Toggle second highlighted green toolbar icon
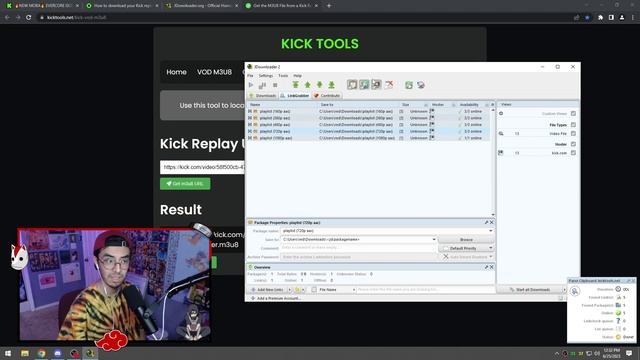640x360 pixels. [364, 84]
